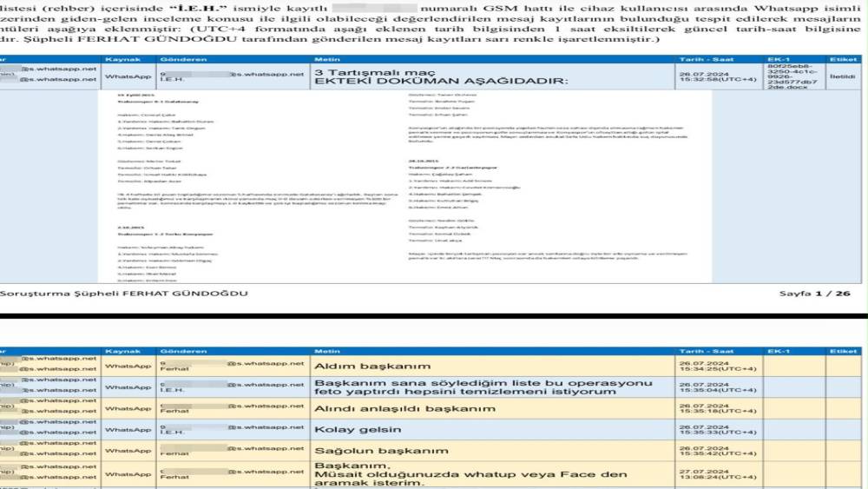Select the 'Kolay gelsin' message row

click(x=430, y=430)
